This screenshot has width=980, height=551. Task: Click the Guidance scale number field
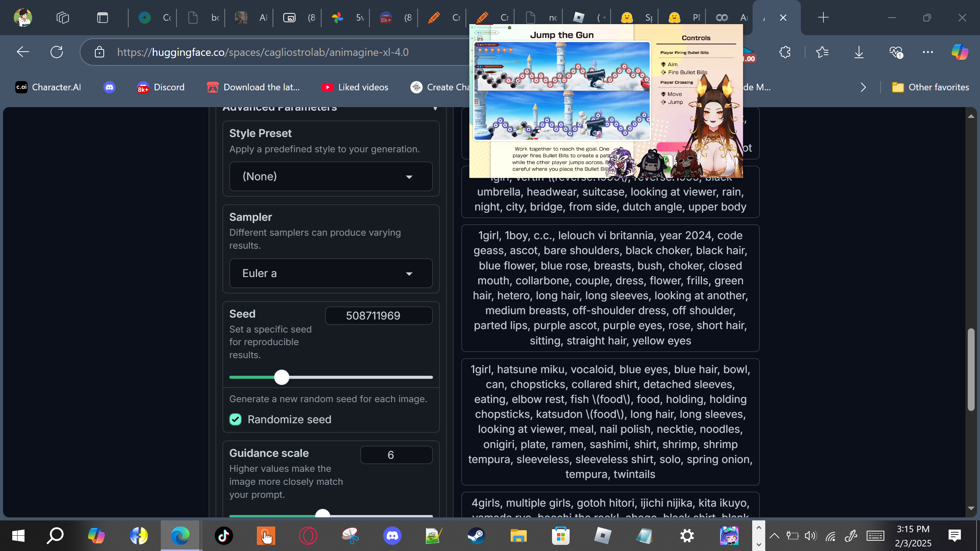[x=396, y=455]
